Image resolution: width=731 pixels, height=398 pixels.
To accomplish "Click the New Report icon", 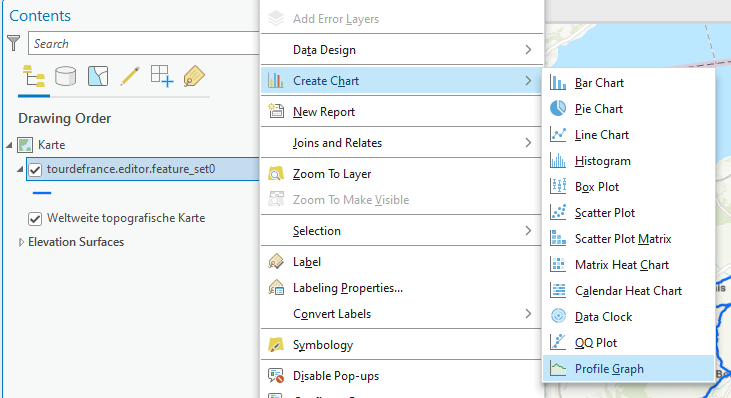I will 276,111.
